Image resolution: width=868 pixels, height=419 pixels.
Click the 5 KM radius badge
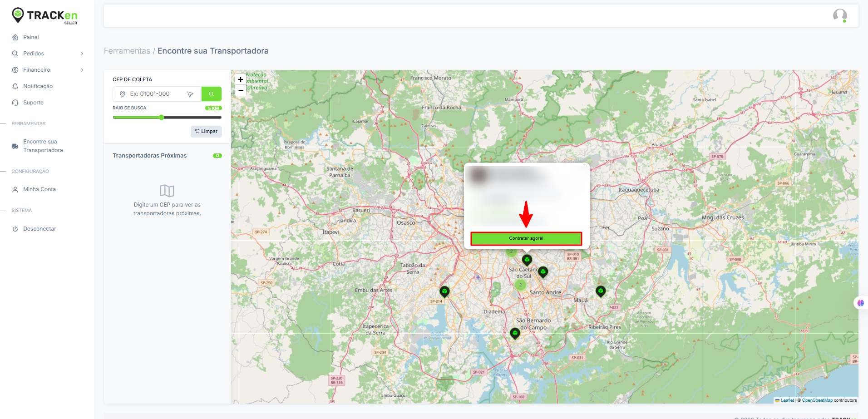(213, 108)
